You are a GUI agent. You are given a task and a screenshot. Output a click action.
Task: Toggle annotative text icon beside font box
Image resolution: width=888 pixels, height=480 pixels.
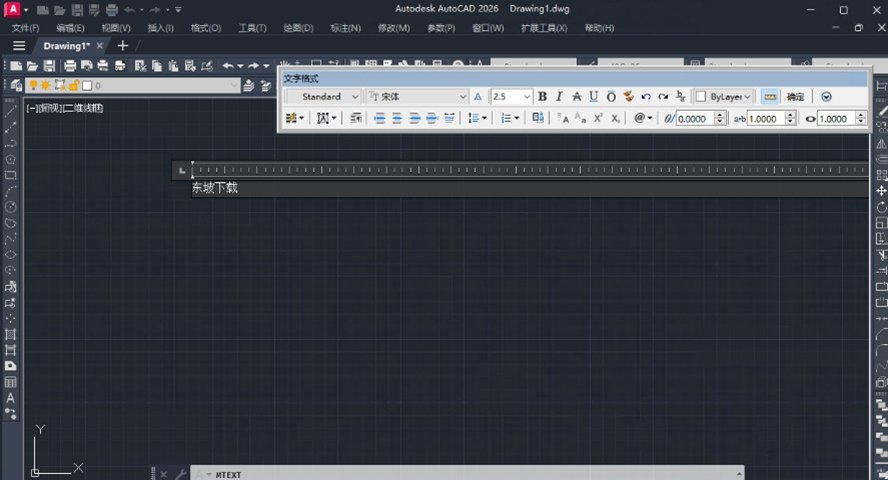tap(478, 97)
